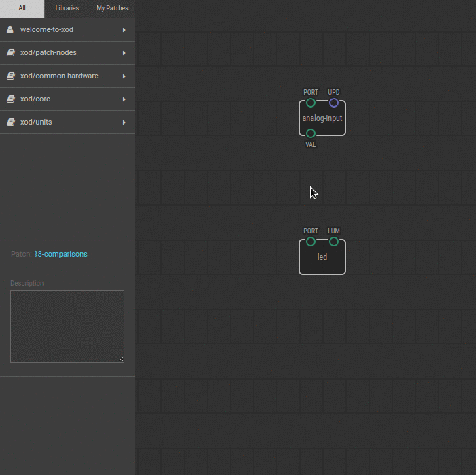Click the PORT pin on analog-input node
476x475 pixels.
311,103
